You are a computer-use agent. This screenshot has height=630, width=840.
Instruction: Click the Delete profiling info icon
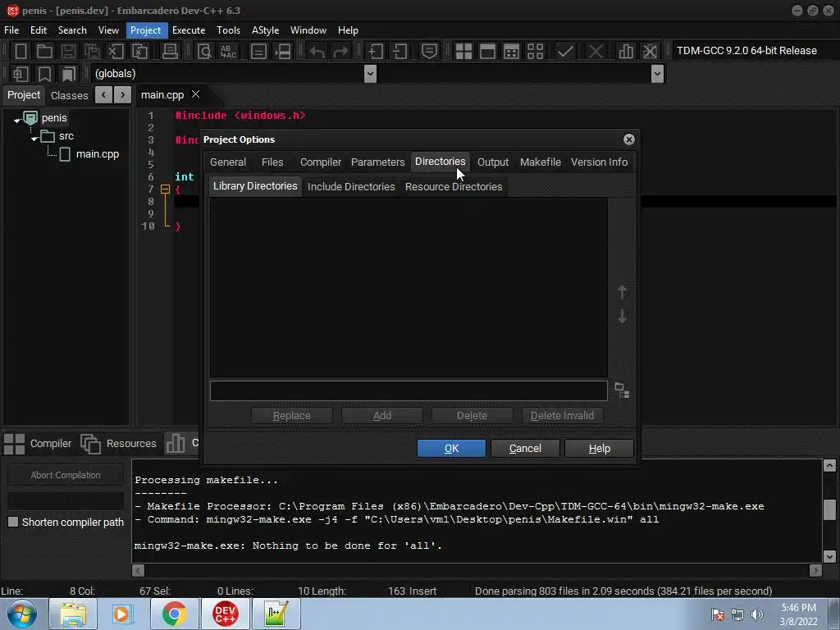pos(650,52)
